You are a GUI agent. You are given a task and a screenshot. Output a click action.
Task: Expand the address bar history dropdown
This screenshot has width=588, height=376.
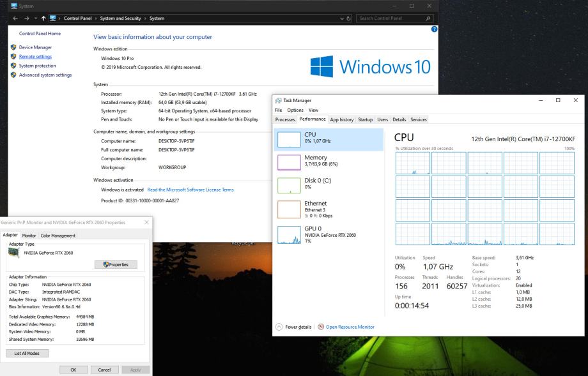point(342,19)
